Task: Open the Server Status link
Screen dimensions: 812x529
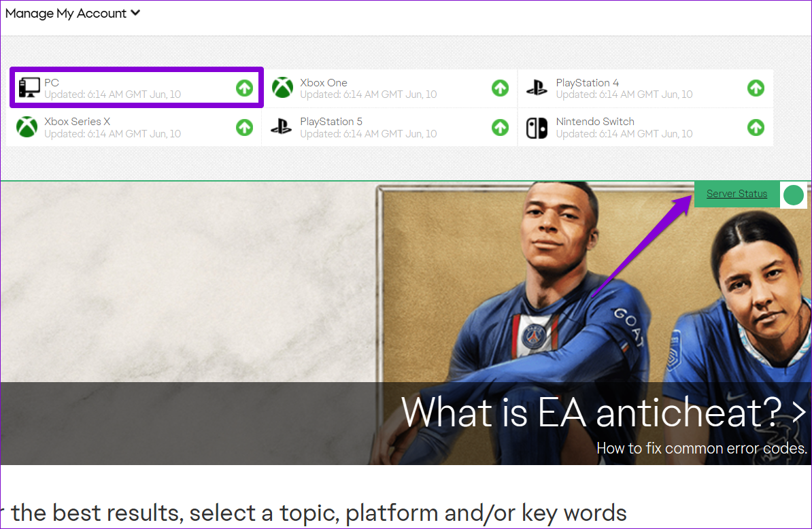Action: tap(737, 194)
